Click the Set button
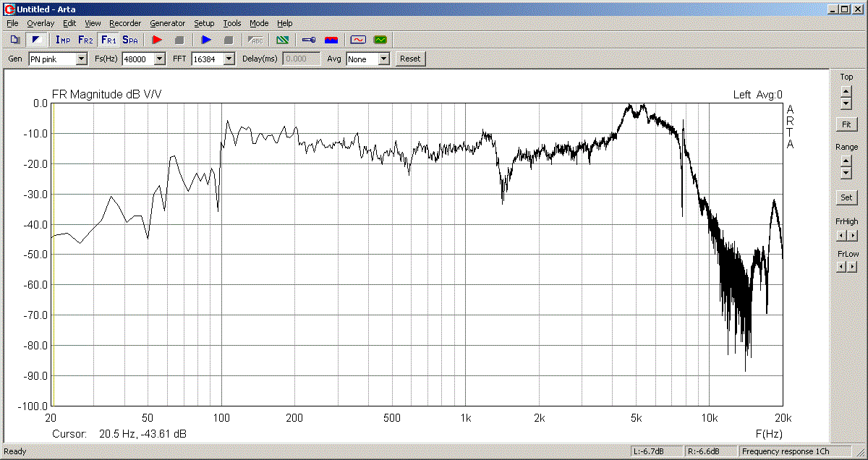Screen dimensions: 868x460 [846, 197]
